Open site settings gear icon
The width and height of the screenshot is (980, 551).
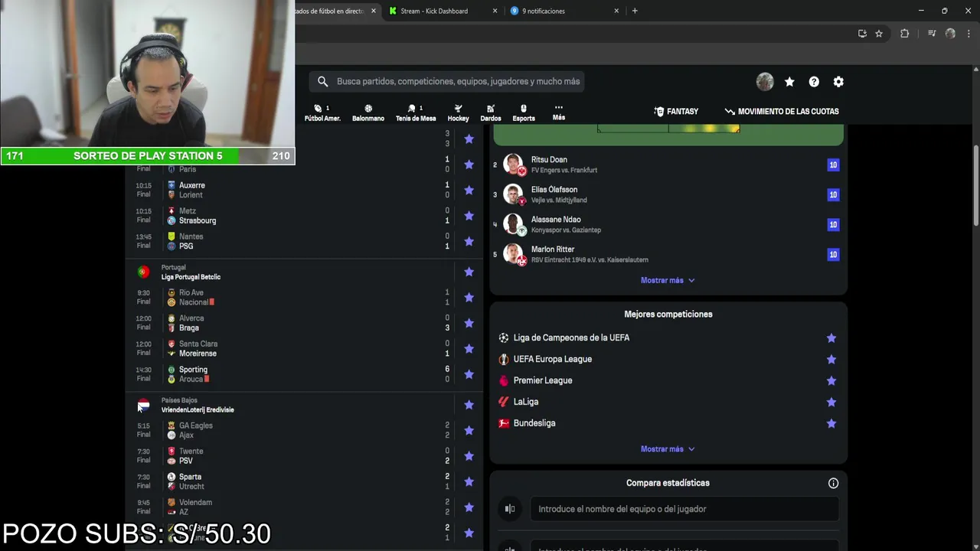click(838, 82)
